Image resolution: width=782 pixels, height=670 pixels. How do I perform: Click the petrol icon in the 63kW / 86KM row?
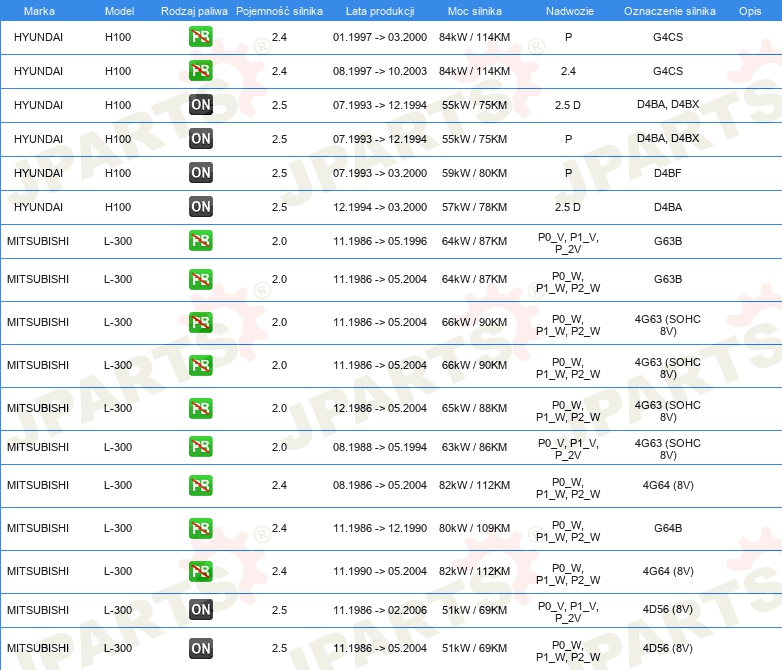pyautogui.click(x=200, y=447)
